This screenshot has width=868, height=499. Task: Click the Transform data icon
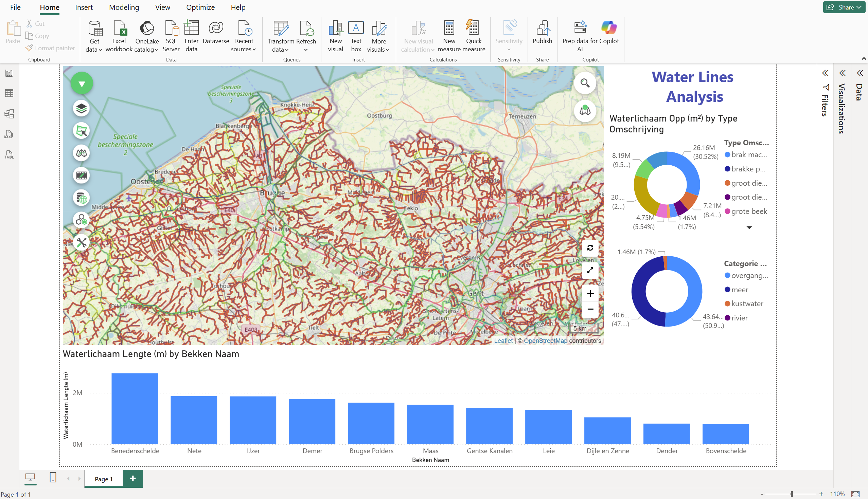pyautogui.click(x=281, y=29)
